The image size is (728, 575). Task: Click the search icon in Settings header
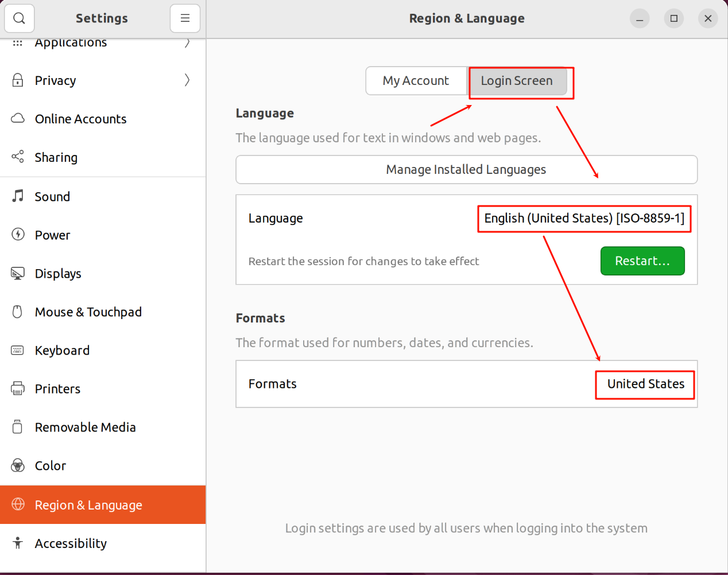pos(19,18)
